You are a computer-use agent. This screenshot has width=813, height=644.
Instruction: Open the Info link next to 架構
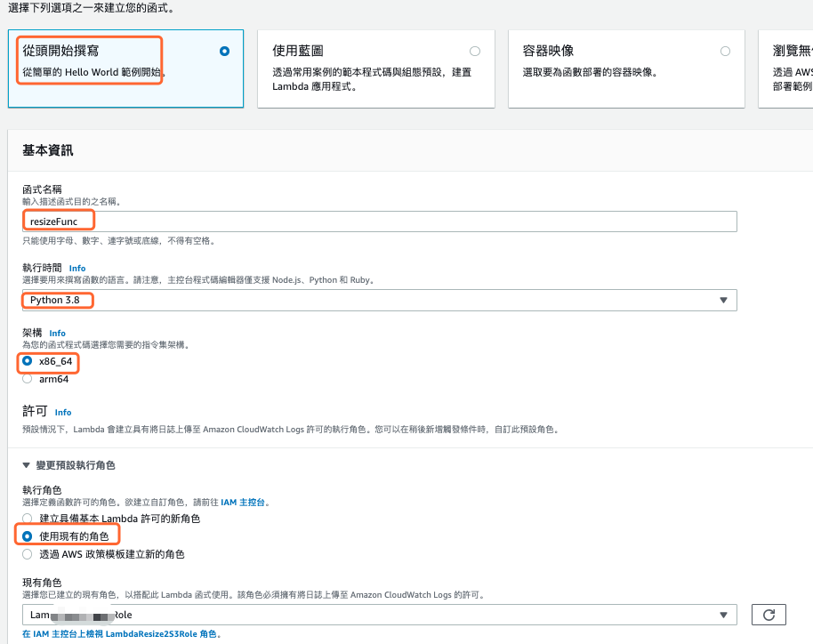click(58, 333)
